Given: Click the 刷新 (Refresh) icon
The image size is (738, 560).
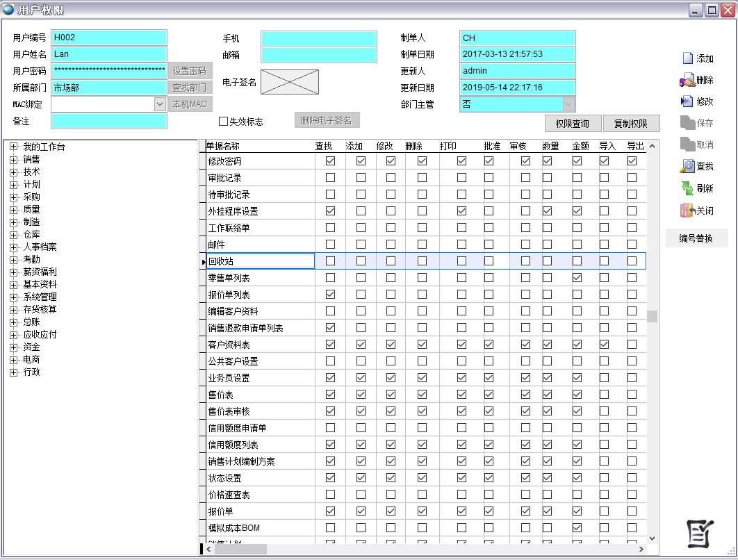Looking at the screenshot, I should tap(687, 188).
